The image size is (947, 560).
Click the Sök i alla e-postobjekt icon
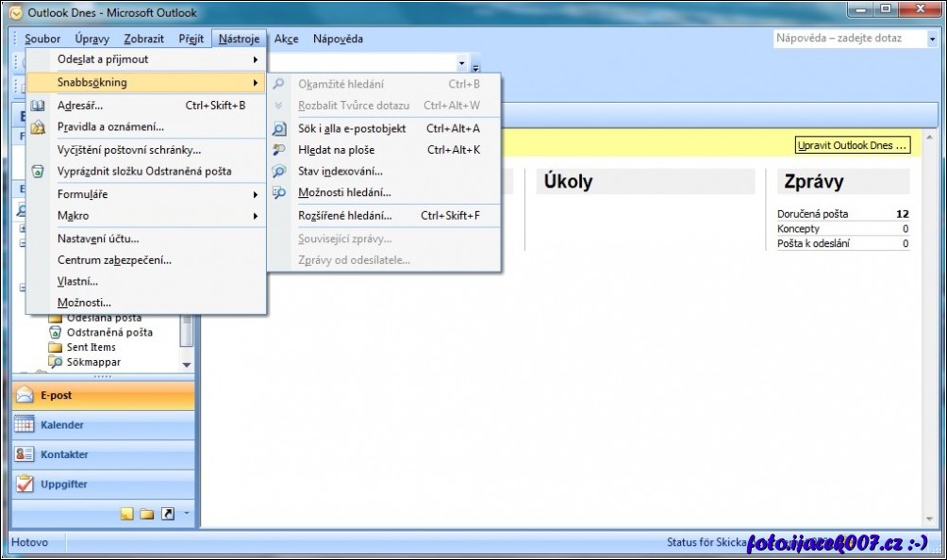[x=279, y=129]
